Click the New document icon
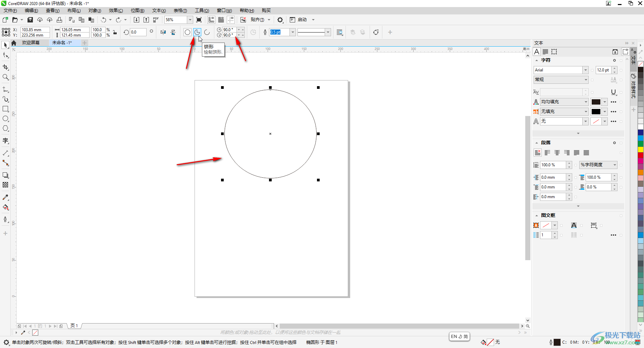 (x=5, y=20)
